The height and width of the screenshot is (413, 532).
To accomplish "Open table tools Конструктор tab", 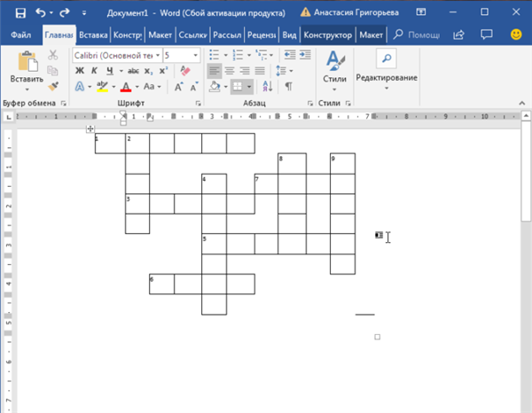I will tap(327, 35).
